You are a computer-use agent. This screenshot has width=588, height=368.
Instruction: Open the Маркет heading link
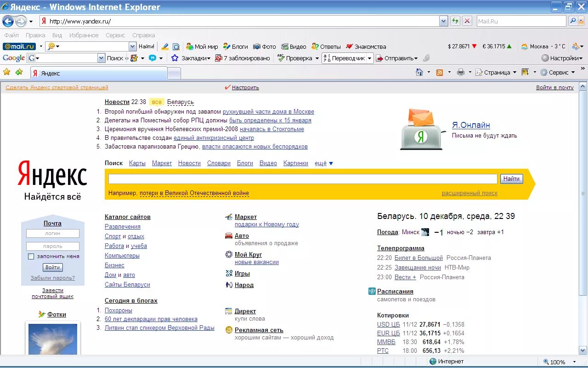pos(246,217)
